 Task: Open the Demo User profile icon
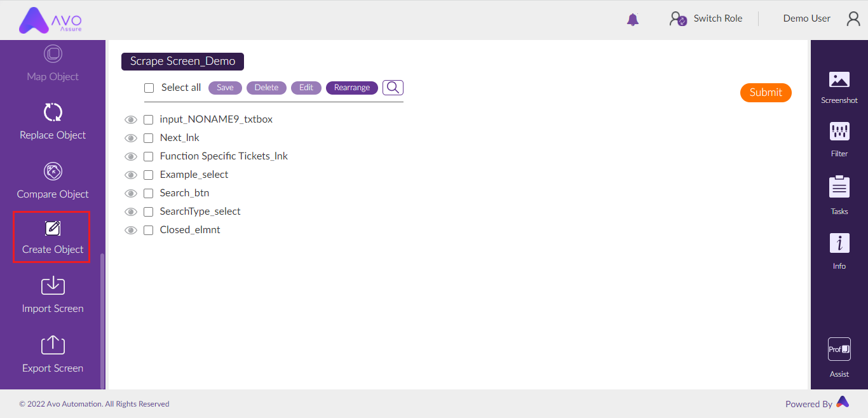click(853, 18)
